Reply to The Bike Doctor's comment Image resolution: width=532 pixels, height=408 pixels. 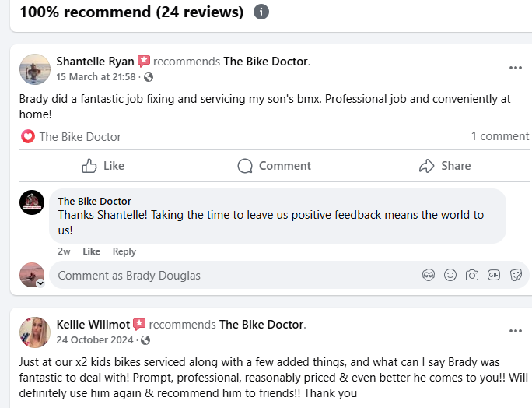click(124, 251)
